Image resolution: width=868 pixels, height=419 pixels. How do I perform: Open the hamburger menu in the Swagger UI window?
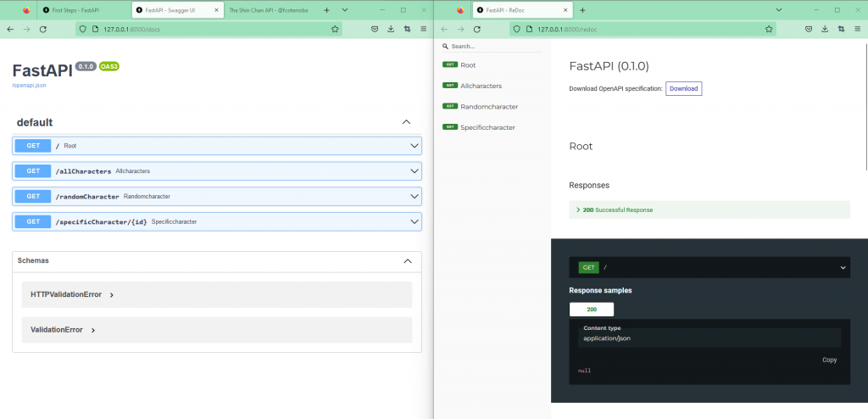point(423,29)
